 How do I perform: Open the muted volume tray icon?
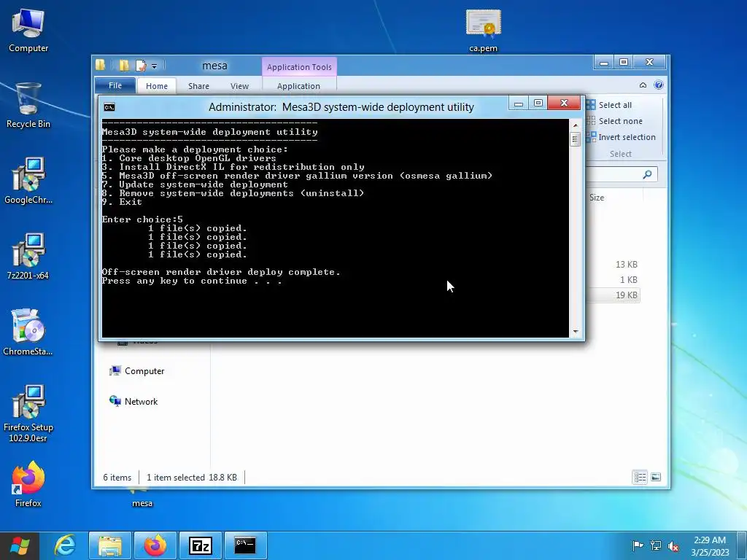tap(673, 545)
